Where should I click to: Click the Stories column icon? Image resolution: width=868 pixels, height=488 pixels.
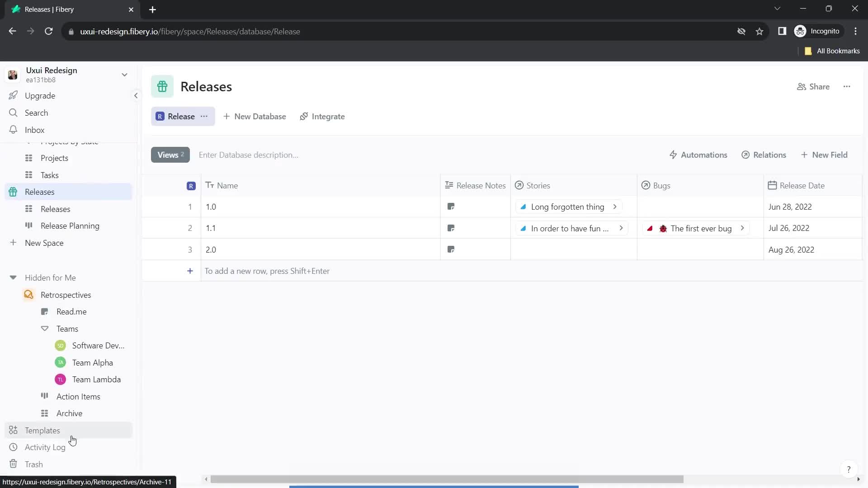[x=519, y=185]
